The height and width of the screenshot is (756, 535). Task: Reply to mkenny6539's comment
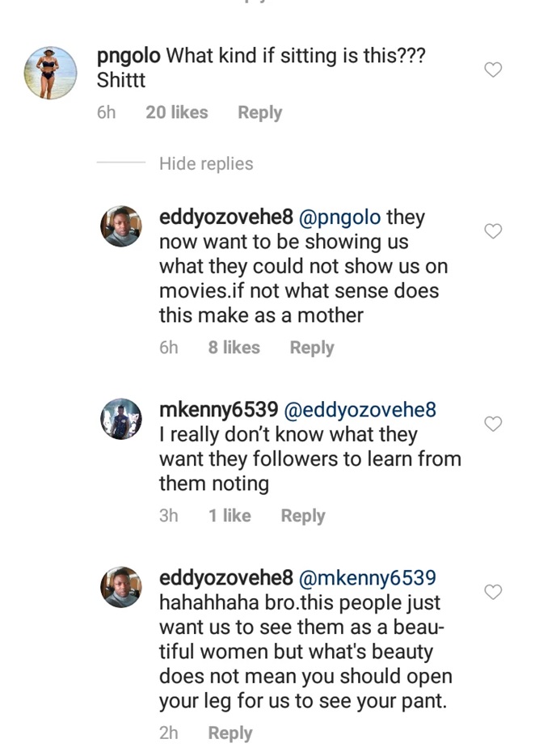tap(303, 516)
